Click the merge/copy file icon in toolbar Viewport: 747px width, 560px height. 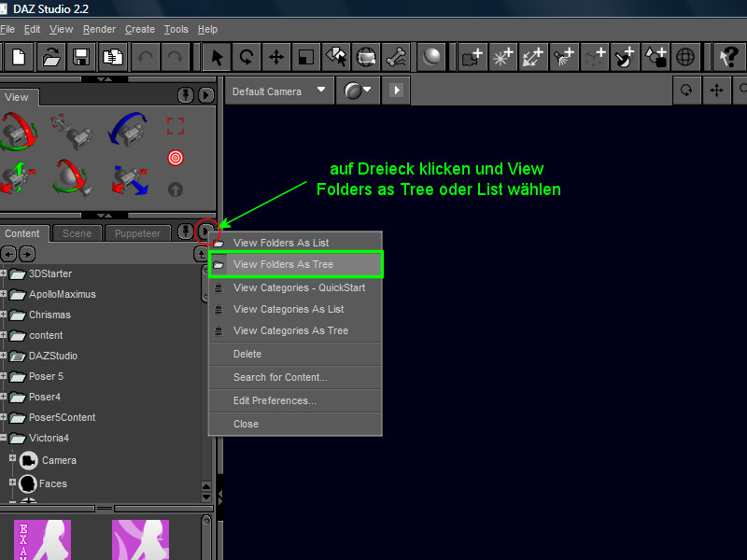112,57
